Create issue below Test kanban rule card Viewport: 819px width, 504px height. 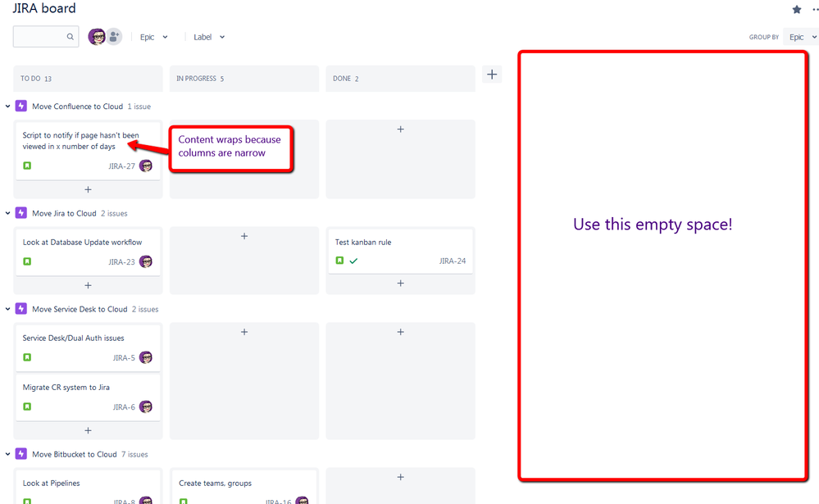coord(401,283)
